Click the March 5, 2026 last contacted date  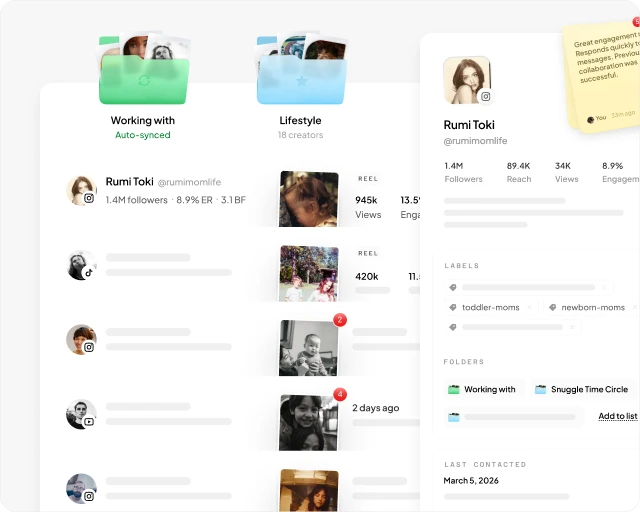click(x=471, y=481)
